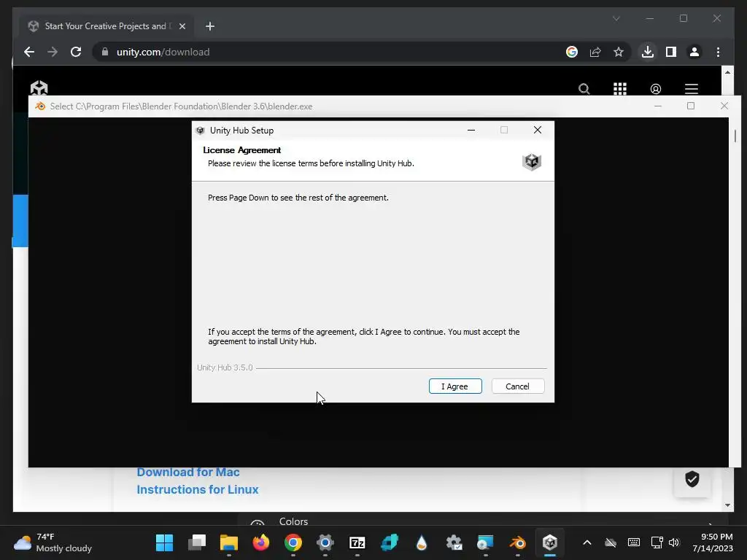Minimize the Unity Hub Setup dialog
The image size is (747, 560).
tap(471, 130)
